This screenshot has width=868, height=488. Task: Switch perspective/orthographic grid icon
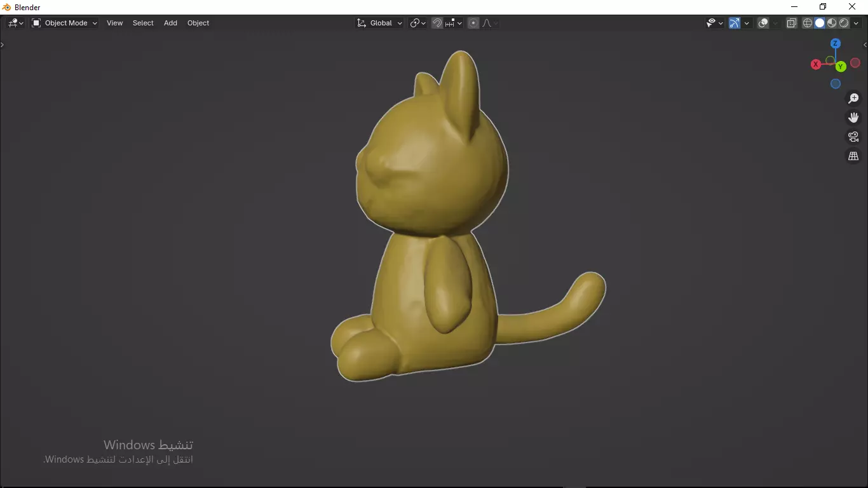pyautogui.click(x=853, y=156)
